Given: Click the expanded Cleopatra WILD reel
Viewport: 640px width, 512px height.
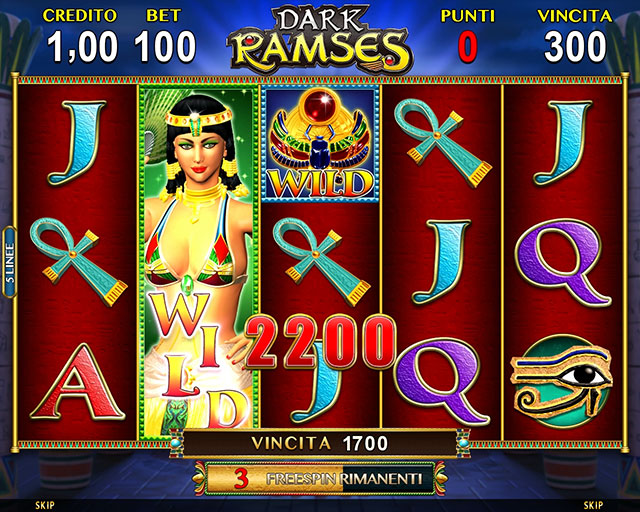Looking at the screenshot, I should (199, 262).
